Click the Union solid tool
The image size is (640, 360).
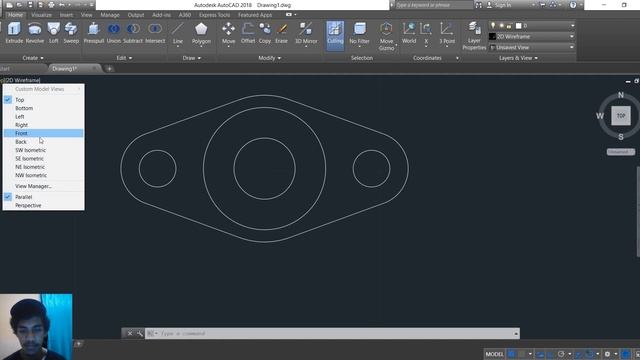click(x=114, y=33)
